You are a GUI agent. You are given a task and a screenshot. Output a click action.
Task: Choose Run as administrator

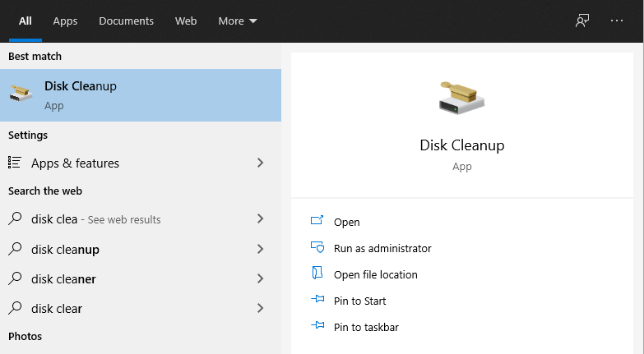click(x=382, y=248)
